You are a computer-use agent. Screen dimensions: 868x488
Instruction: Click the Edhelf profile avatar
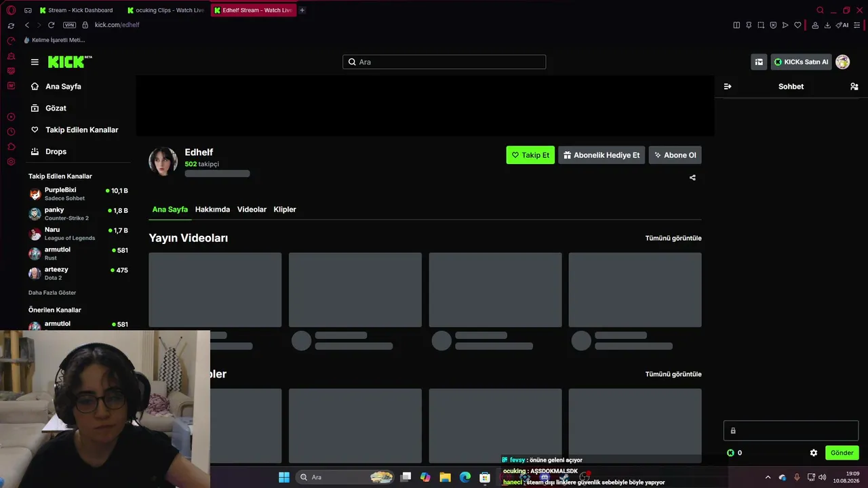click(x=163, y=161)
